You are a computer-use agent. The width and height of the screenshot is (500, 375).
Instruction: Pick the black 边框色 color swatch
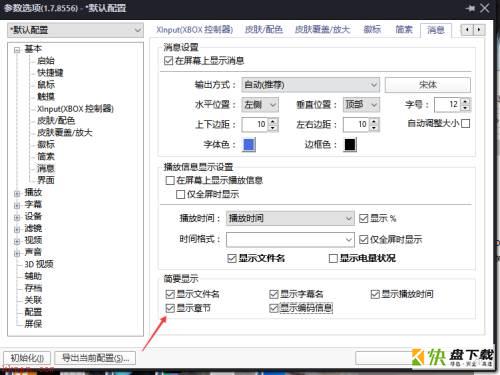pyautogui.click(x=350, y=144)
